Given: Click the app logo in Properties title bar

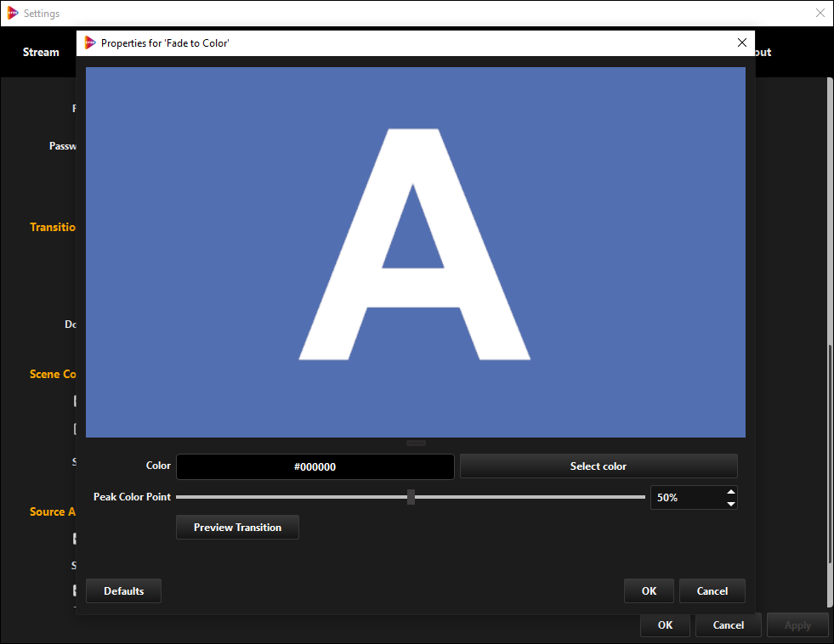Looking at the screenshot, I should click(90, 42).
